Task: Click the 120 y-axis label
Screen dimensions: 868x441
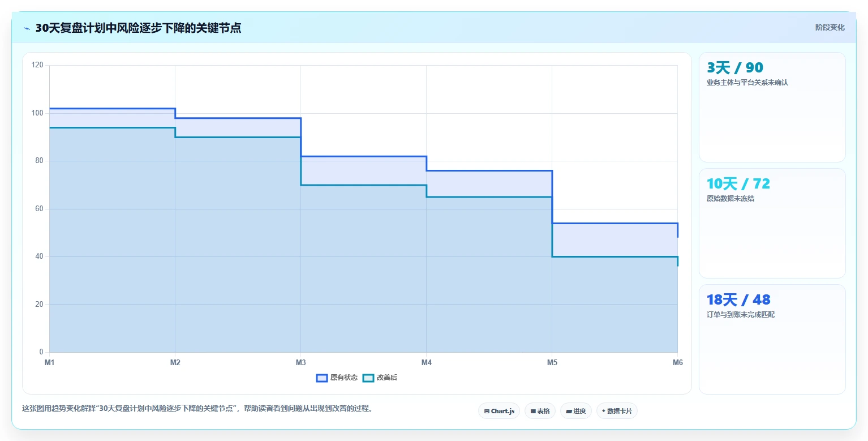Action: pos(37,65)
